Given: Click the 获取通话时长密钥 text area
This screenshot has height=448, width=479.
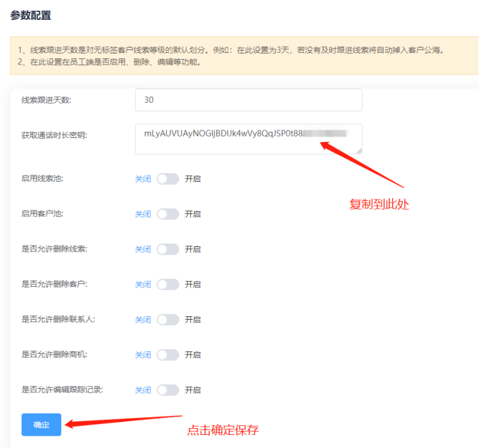Looking at the screenshot, I should 248,139.
